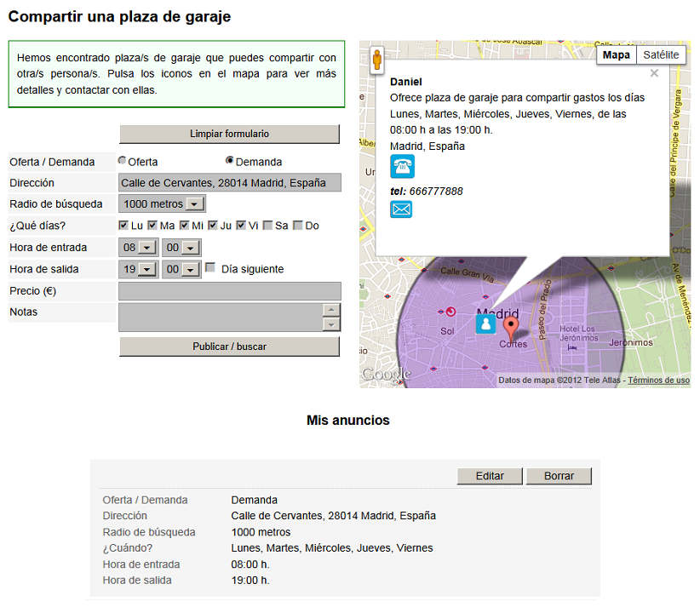This screenshot has width=700, height=607.
Task: Switch map to Mapa view
Action: coord(617,54)
